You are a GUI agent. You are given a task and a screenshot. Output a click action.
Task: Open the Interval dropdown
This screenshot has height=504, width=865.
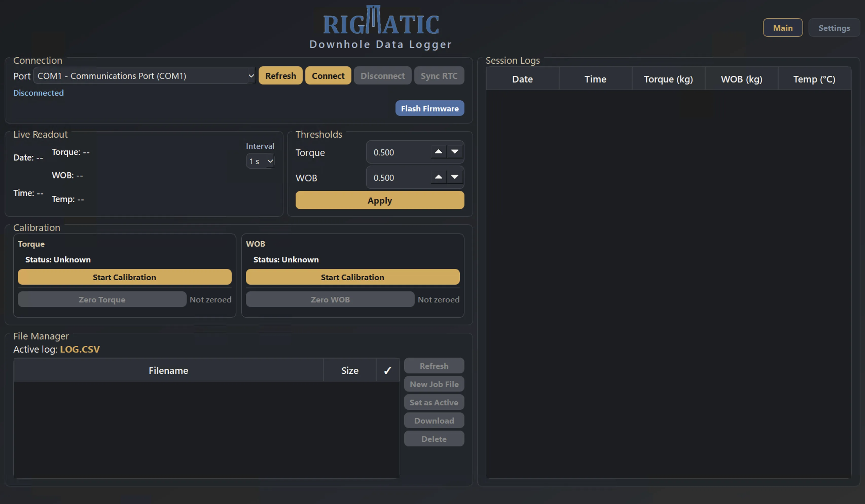coord(260,161)
